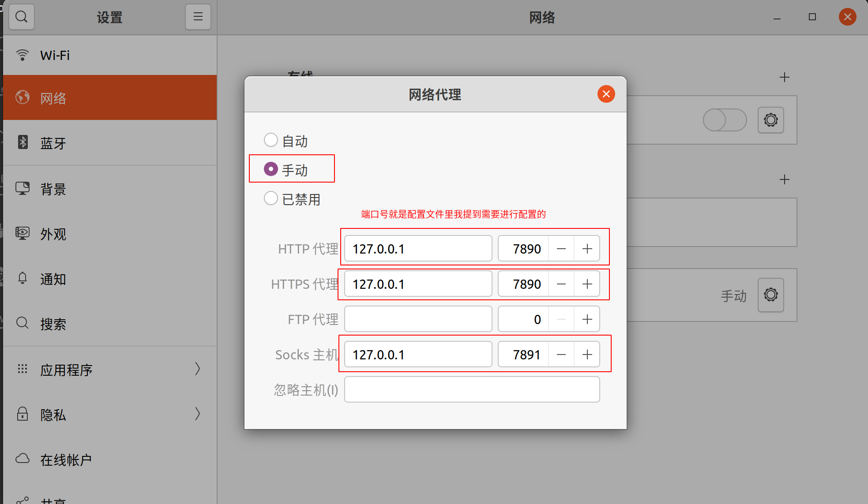Screen dimensions: 868x504
Task: Click the search icon in Settings header
Action: (x=21, y=17)
